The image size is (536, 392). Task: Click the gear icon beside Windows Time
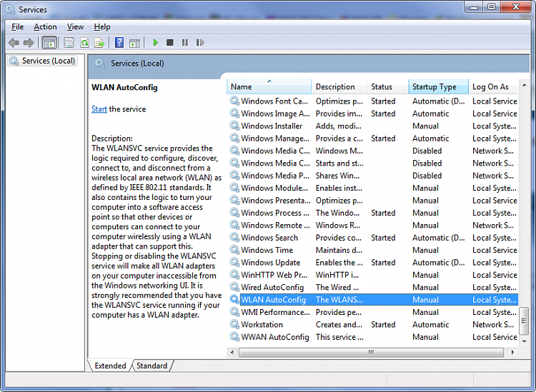pos(234,250)
